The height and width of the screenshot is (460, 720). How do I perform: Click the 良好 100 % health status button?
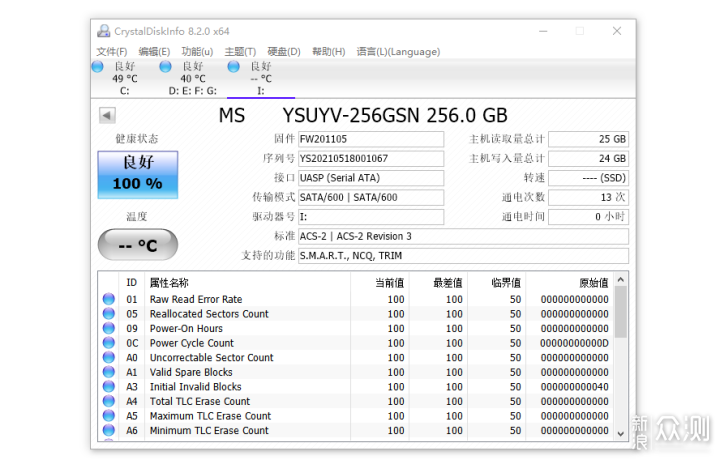pyautogui.click(x=138, y=175)
